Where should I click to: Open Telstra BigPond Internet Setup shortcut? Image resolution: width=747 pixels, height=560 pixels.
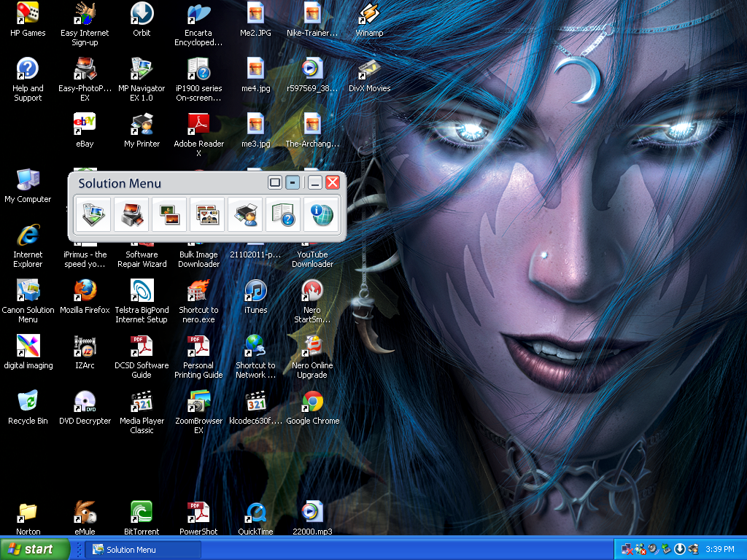[x=142, y=301]
